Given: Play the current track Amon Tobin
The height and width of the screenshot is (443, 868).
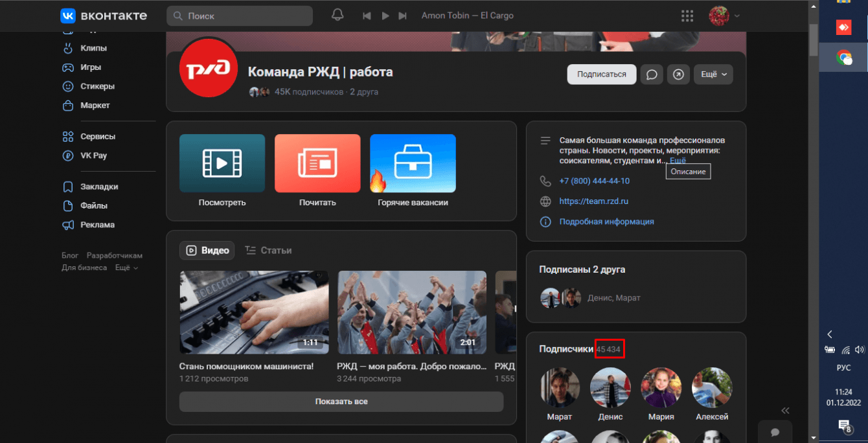Looking at the screenshot, I should (x=385, y=16).
